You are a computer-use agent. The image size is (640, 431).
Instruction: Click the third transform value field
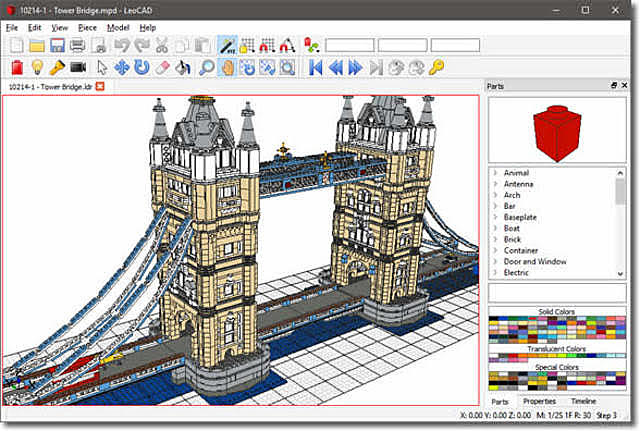click(x=455, y=45)
